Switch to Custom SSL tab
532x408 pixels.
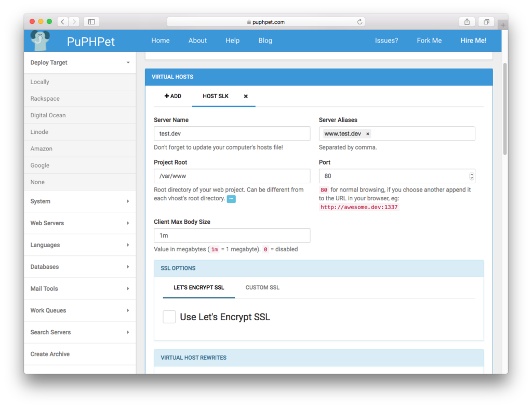(262, 288)
